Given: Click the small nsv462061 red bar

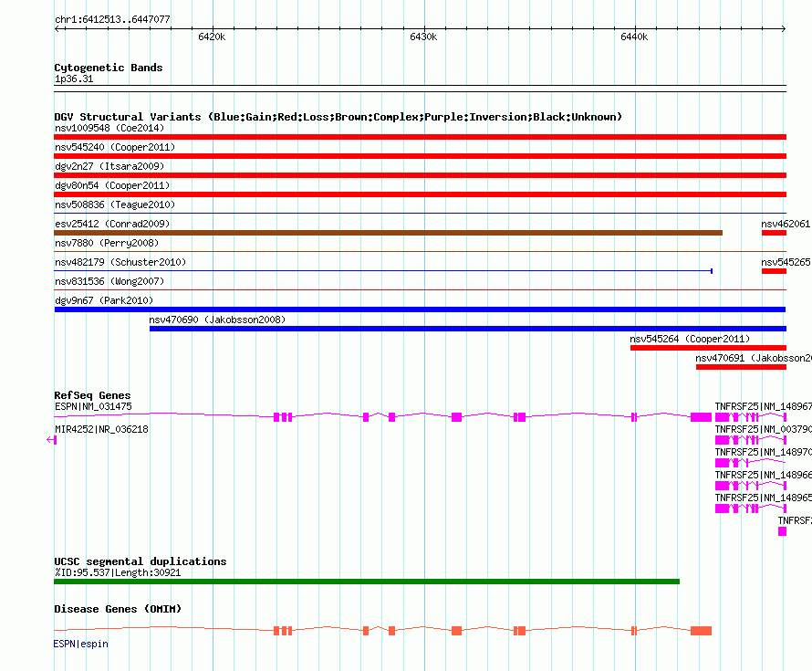Looking at the screenshot, I should [774, 233].
